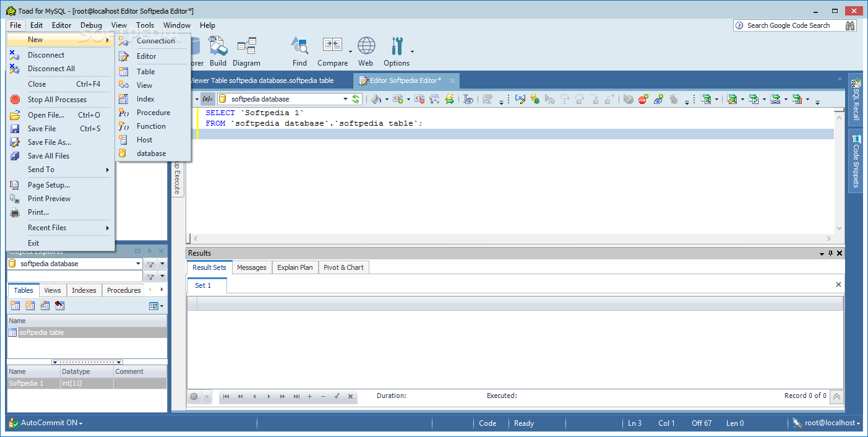Expand the Send To submenu
This screenshot has height=437, width=868.
coord(60,170)
